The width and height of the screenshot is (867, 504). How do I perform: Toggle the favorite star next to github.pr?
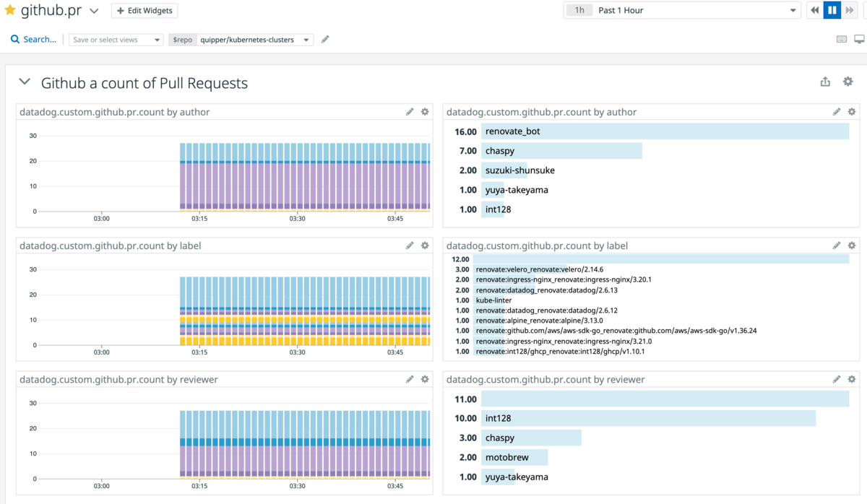pyautogui.click(x=10, y=10)
